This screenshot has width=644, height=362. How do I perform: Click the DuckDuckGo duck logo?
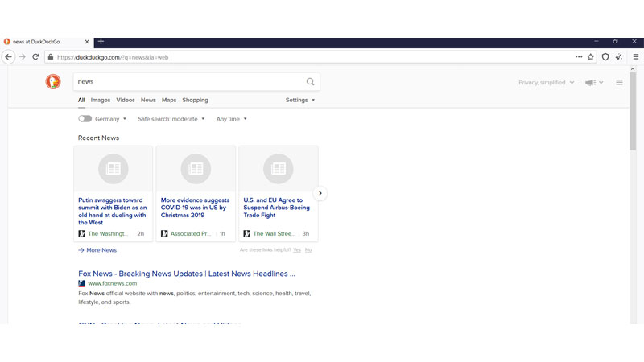coord(53,82)
